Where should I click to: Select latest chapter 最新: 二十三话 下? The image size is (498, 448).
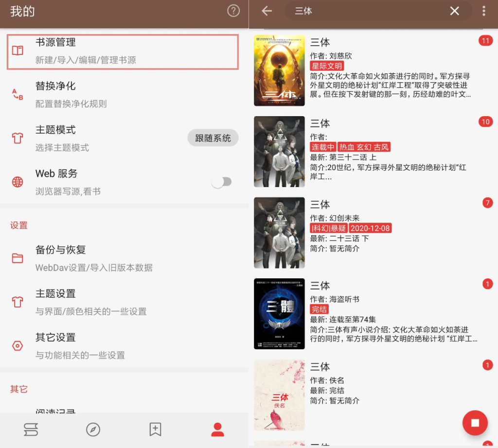(339, 239)
